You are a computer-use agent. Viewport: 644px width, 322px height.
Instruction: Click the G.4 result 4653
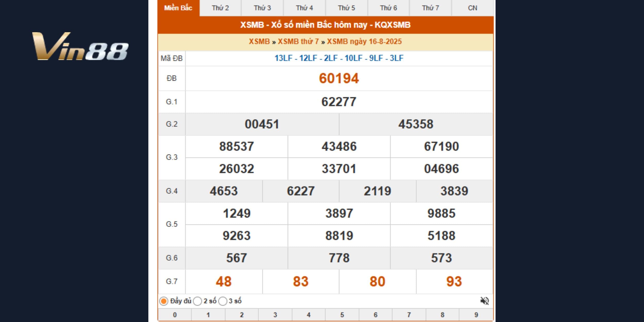[224, 191]
